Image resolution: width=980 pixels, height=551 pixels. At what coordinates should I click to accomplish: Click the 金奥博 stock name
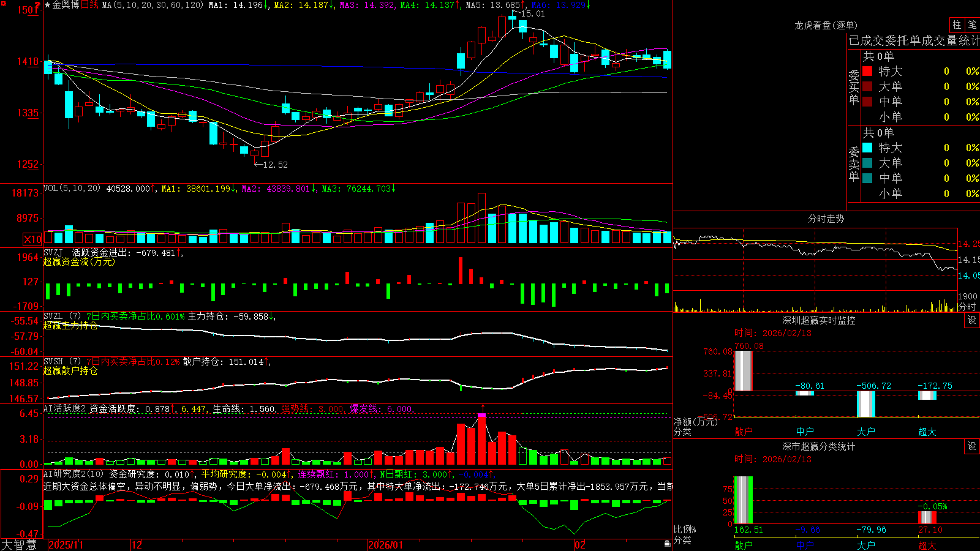click(x=66, y=5)
